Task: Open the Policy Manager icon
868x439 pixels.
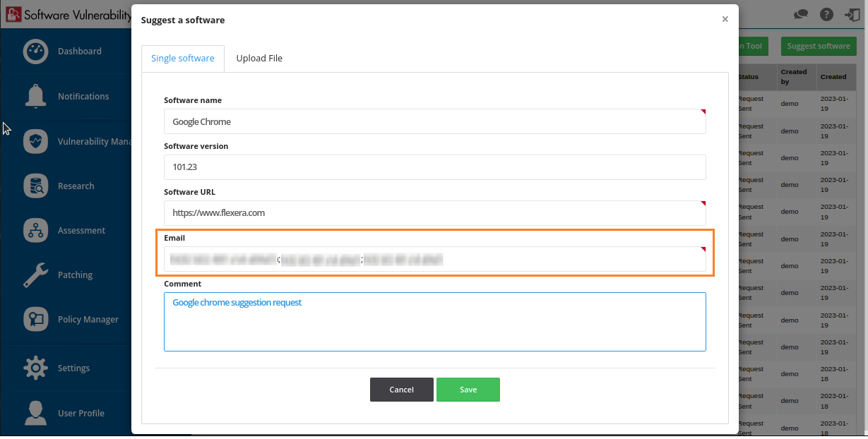Action: [35, 319]
